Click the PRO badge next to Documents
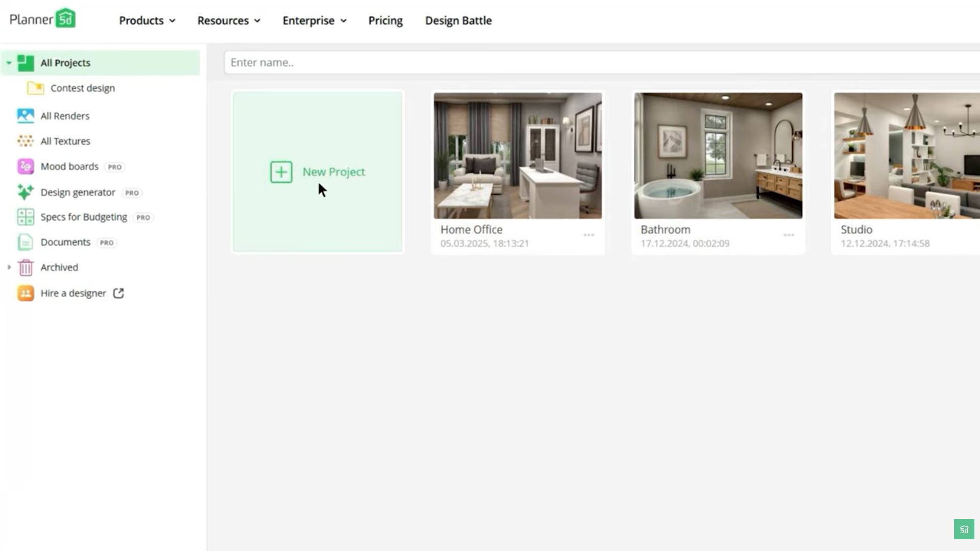980x551 pixels. point(107,243)
